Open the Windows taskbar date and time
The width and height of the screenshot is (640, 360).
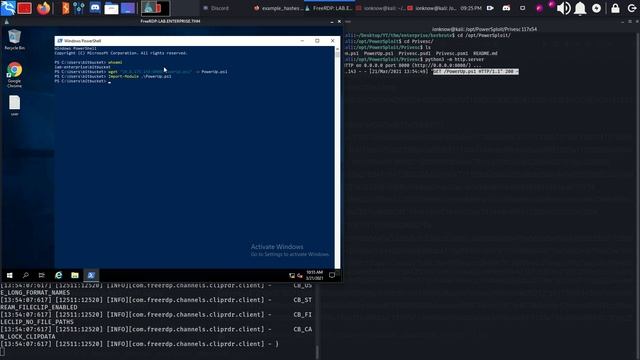pos(314,275)
